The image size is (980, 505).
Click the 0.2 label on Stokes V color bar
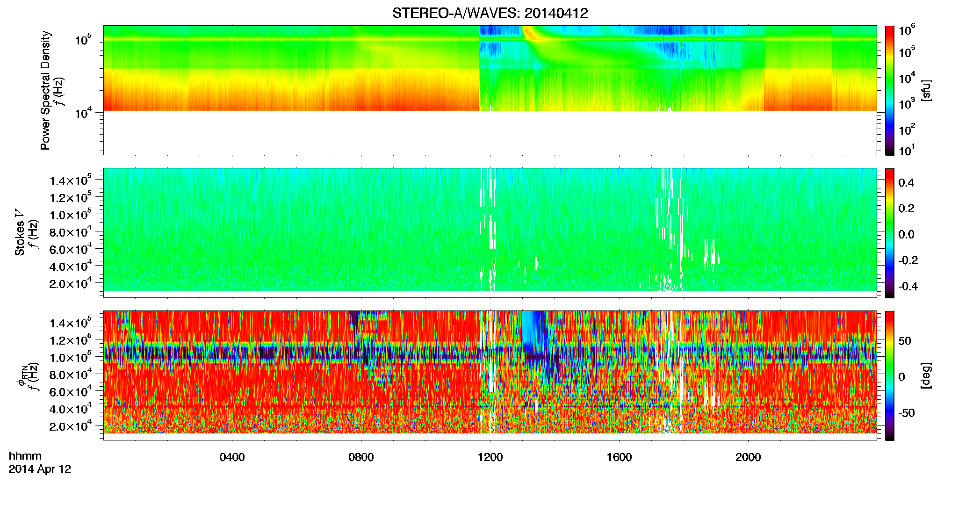(906, 209)
